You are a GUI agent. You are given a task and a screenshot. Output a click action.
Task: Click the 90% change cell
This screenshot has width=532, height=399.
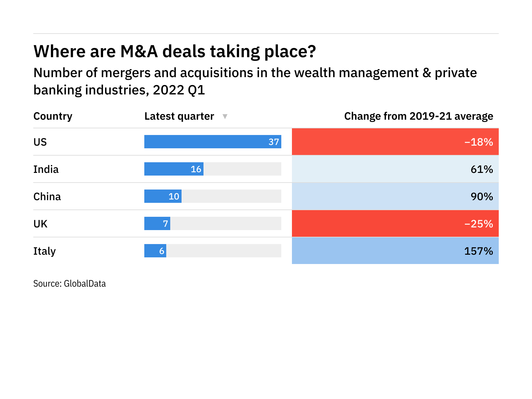point(395,196)
